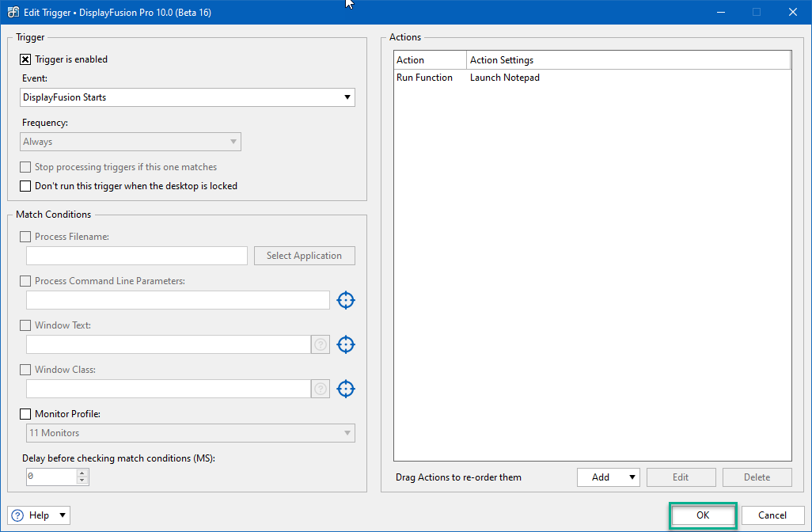Open the help hint beside Window Class field
The width and height of the screenshot is (812, 532).
pos(321,389)
